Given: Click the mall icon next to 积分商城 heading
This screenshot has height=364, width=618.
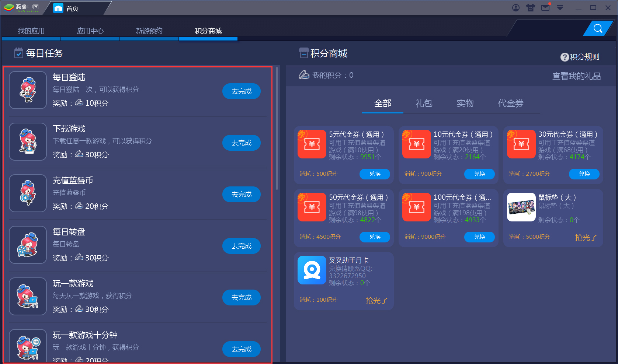Looking at the screenshot, I should tap(303, 53).
